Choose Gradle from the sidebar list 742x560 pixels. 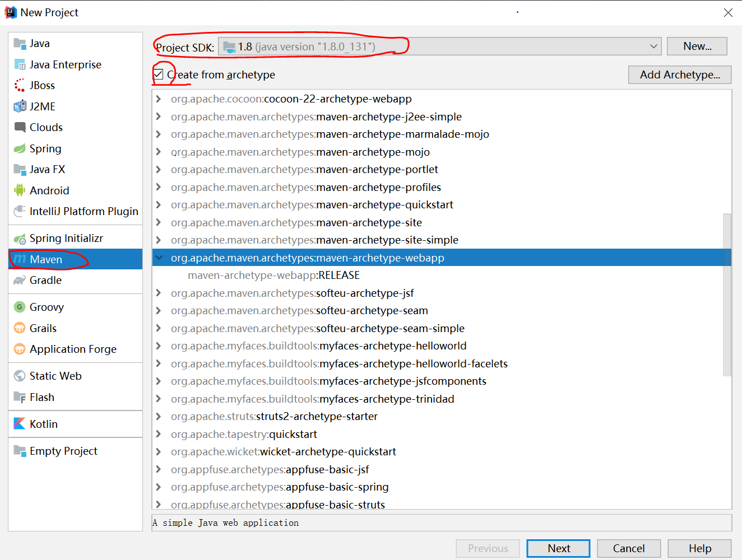(x=76, y=280)
